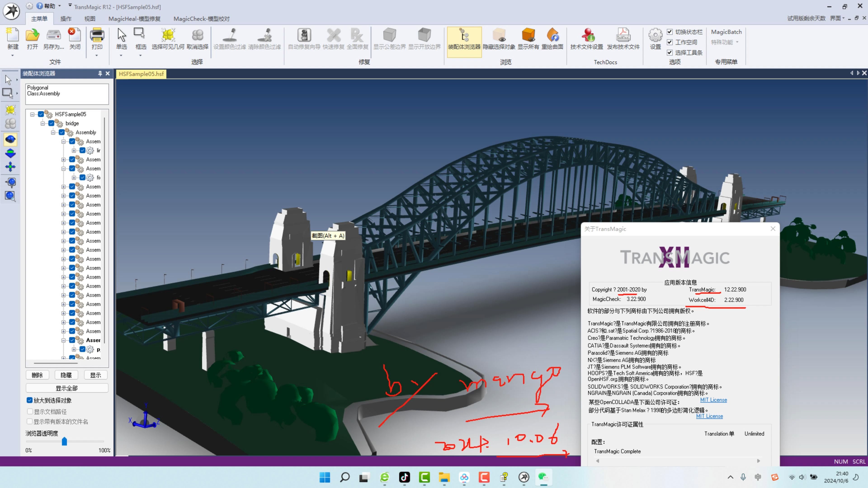The height and width of the screenshot is (488, 868).
Task: Open the MagicHeal-模型修复 tab
Action: [134, 19]
